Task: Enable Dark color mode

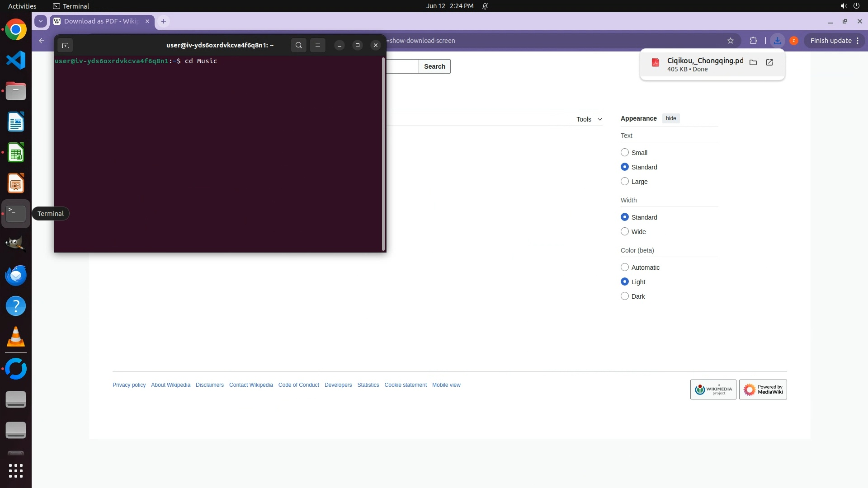Action: (x=625, y=296)
